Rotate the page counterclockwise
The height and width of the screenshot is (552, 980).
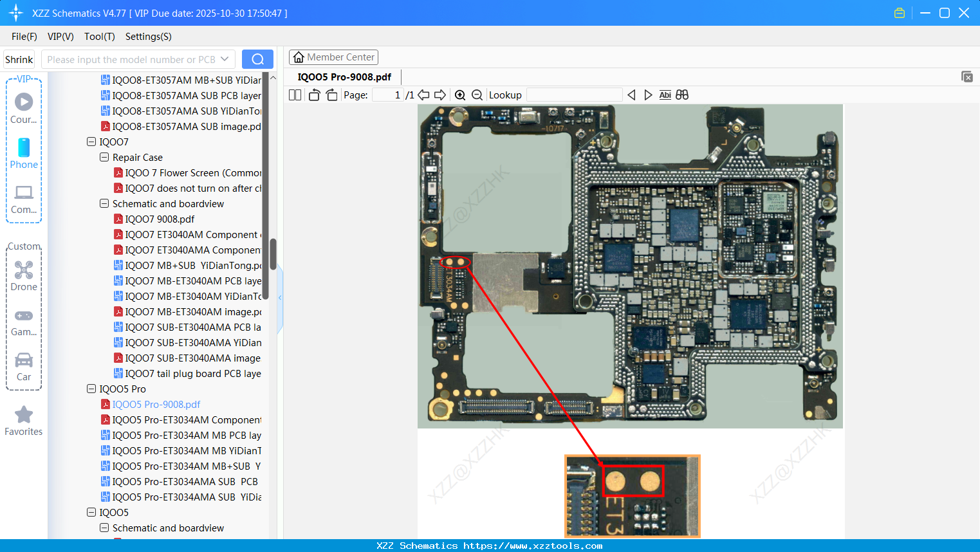point(314,95)
